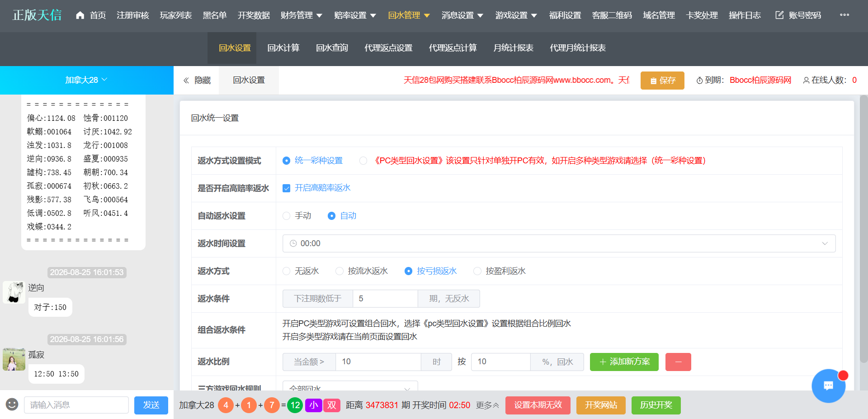The width and height of the screenshot is (868, 419).
Task: Click the home icon next to 首页
Action: (x=80, y=15)
